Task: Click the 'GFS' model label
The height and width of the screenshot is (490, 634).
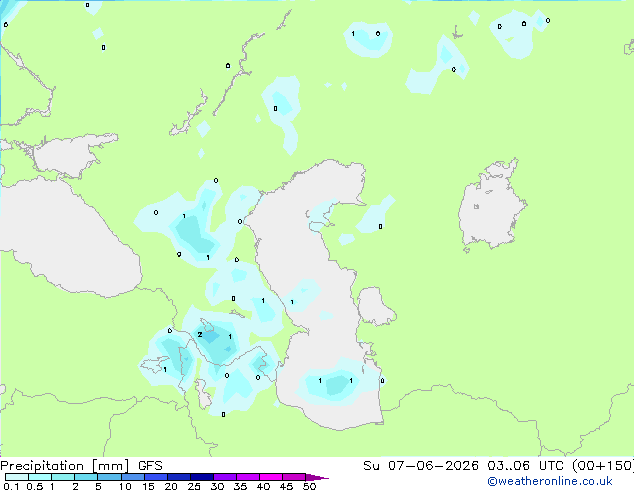Action: pos(150,466)
